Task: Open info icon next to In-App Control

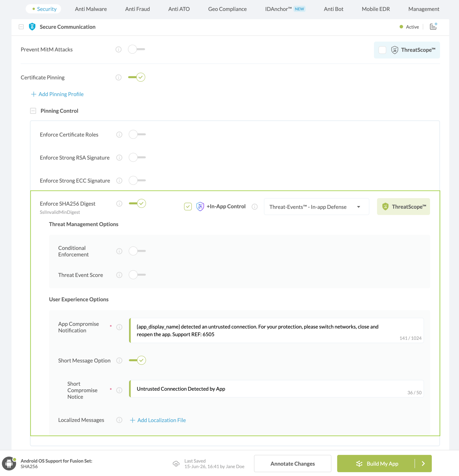Action: pos(254,207)
